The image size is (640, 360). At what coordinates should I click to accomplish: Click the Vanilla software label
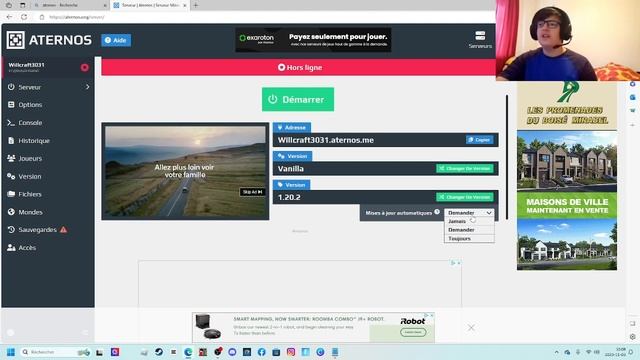coord(291,169)
